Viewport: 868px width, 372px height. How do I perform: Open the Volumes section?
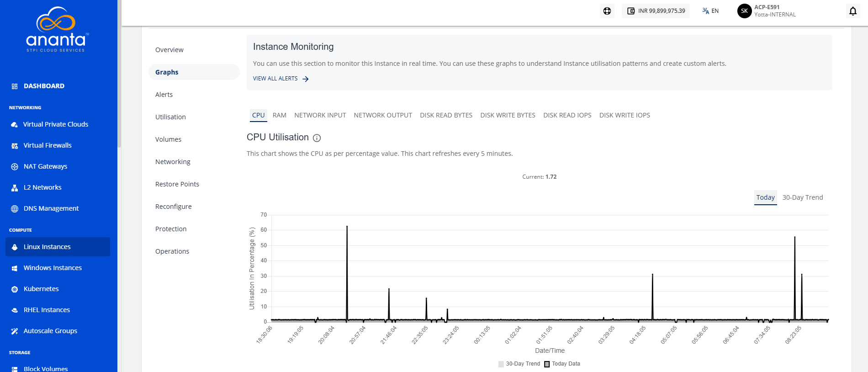[x=168, y=139]
